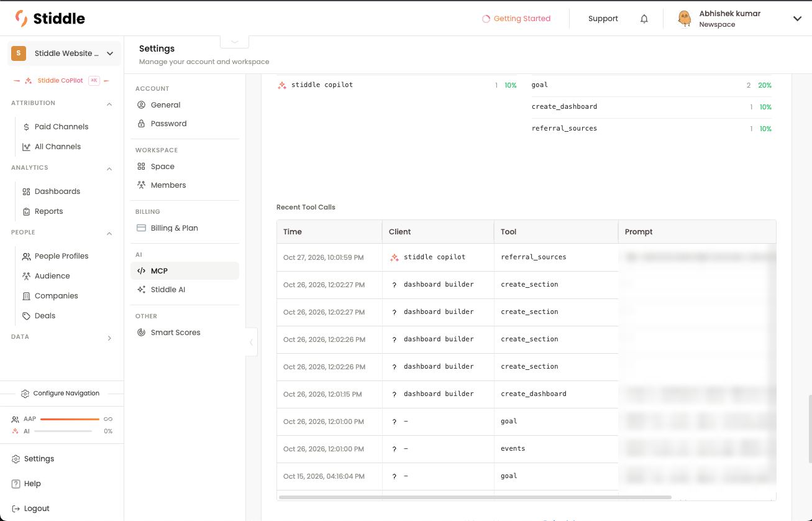The image size is (812, 521).
Task: Click the All Channels chart icon
Action: (x=26, y=147)
